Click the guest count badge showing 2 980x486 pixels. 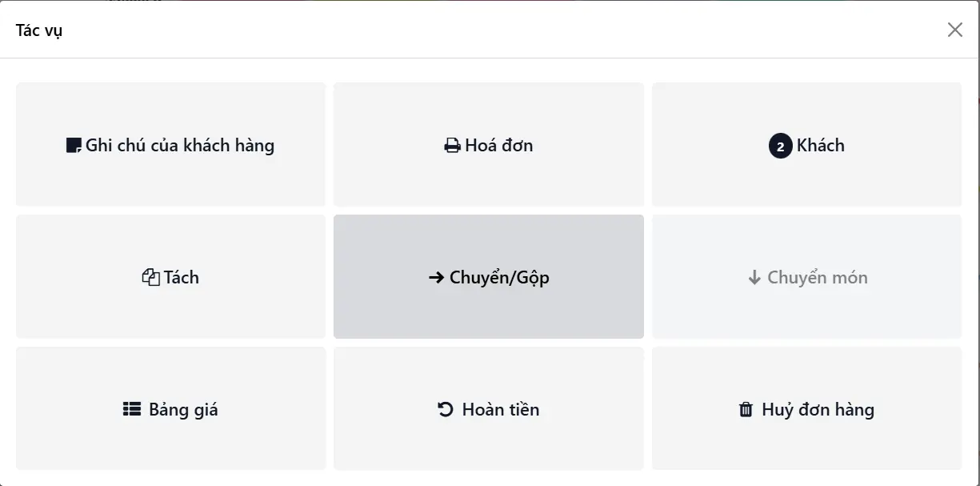(780, 147)
